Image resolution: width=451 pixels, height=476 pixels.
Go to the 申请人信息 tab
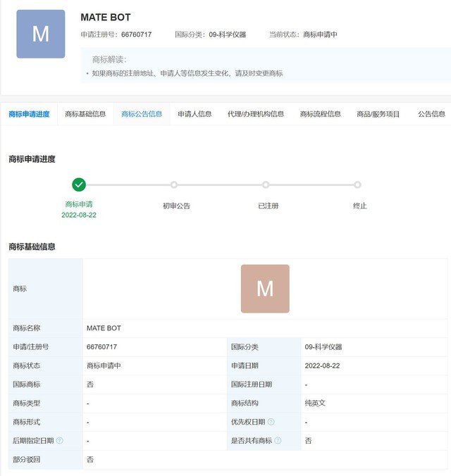click(194, 114)
